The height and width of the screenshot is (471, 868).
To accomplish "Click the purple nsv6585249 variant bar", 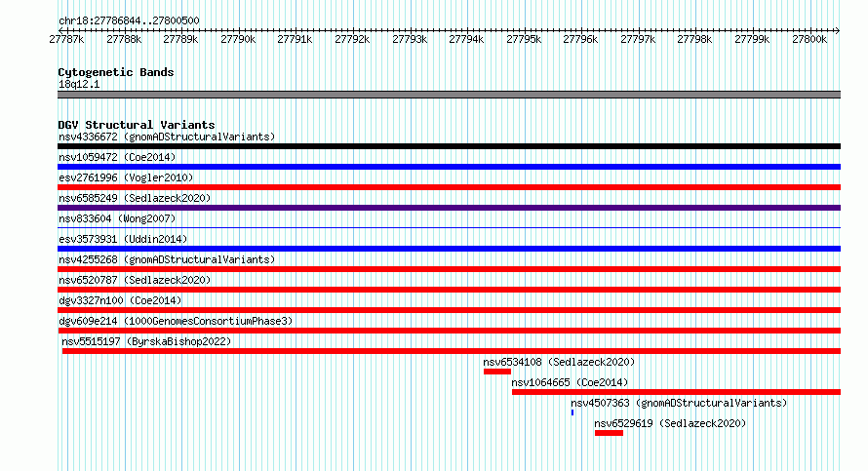I will click(x=449, y=208).
